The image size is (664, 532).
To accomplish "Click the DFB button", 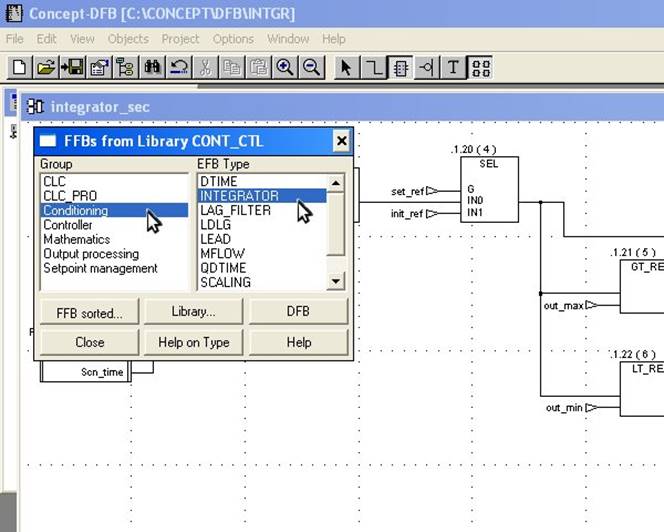I will click(x=298, y=311).
